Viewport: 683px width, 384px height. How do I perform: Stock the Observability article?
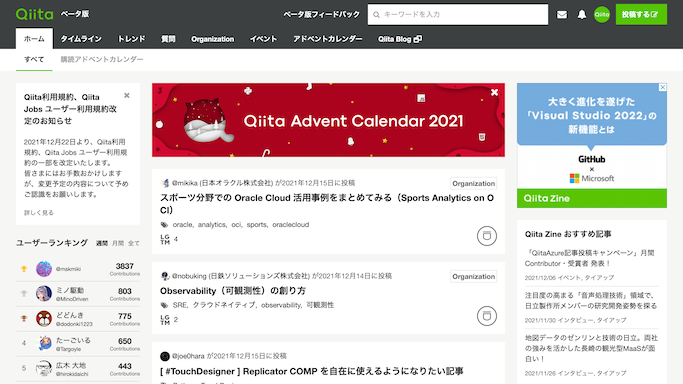pyautogui.click(x=487, y=316)
